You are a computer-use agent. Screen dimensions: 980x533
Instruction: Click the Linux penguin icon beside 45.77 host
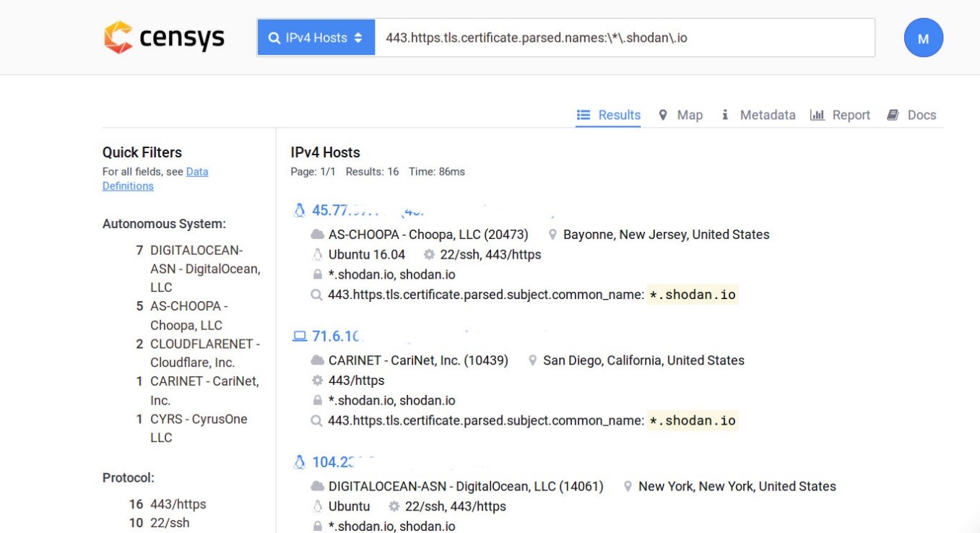coord(299,210)
